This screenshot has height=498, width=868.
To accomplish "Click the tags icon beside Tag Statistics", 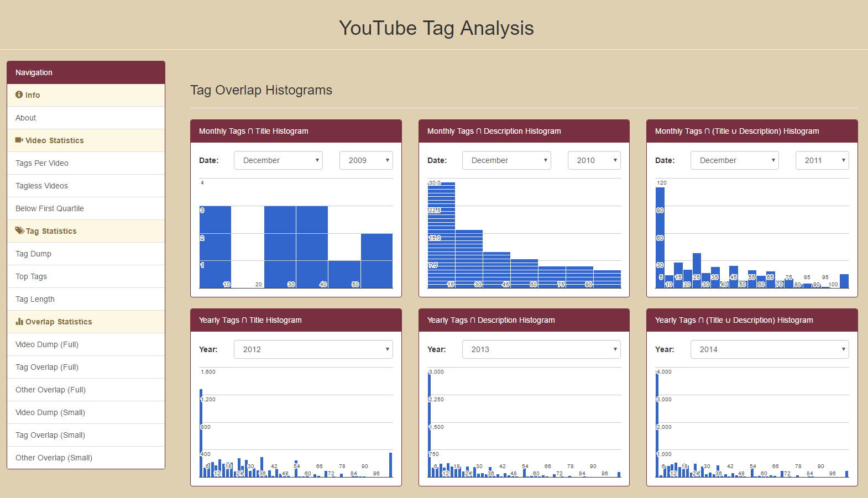I will [19, 230].
